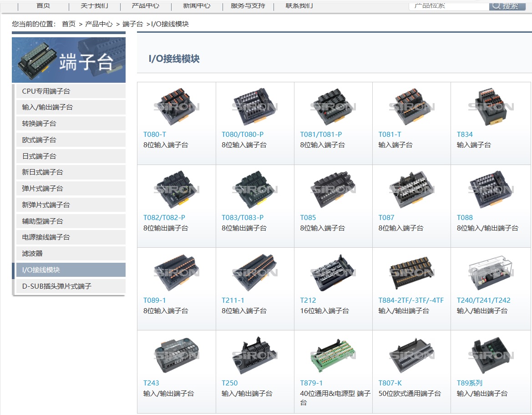This screenshot has width=532, height=415.
Task: Click the T212 module thumbnail
Action: click(333, 272)
